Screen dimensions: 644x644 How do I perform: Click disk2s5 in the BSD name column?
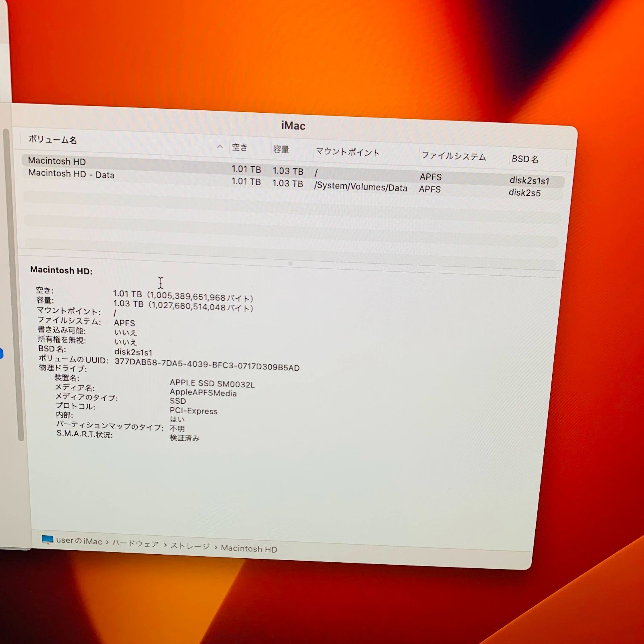[x=524, y=193]
